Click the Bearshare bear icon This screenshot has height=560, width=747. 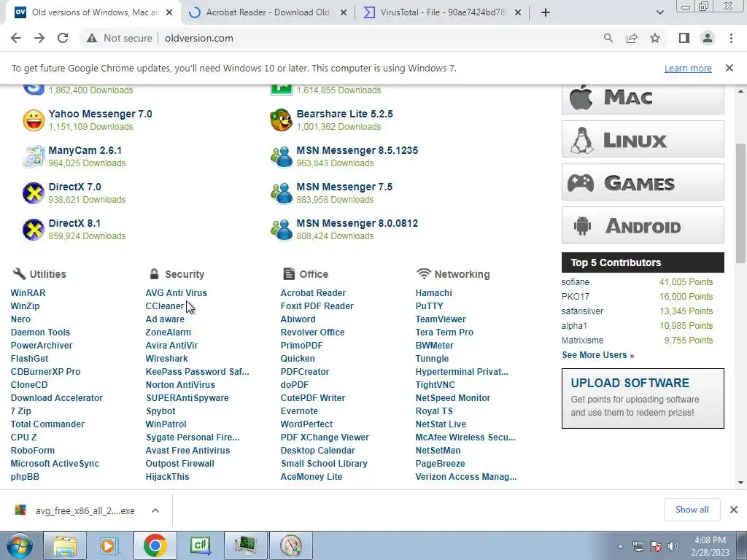(x=281, y=120)
